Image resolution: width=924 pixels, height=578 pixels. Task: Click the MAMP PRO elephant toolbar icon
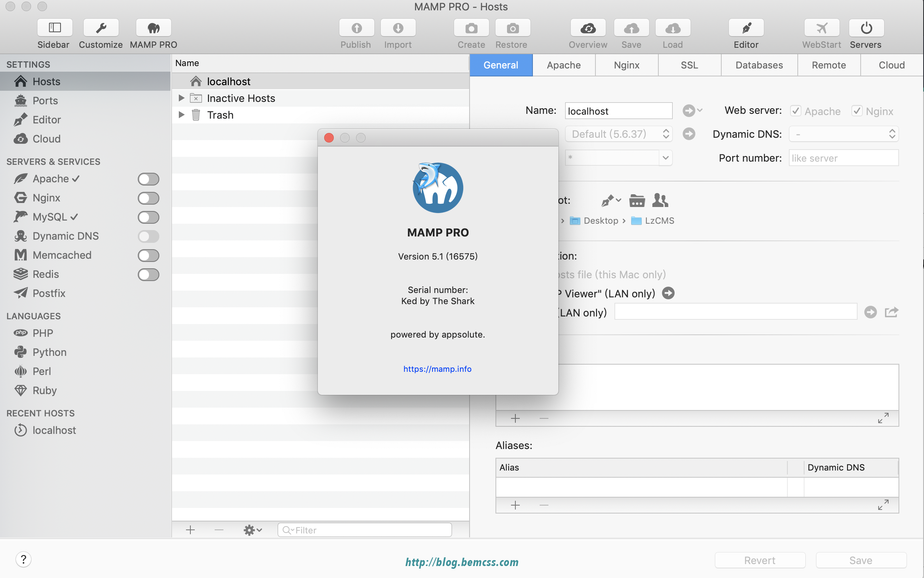coord(153,28)
